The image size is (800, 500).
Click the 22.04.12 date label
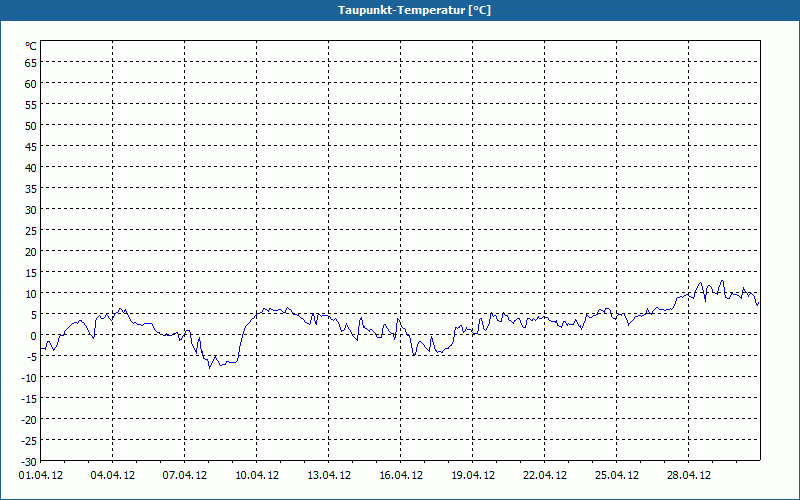tap(544, 476)
